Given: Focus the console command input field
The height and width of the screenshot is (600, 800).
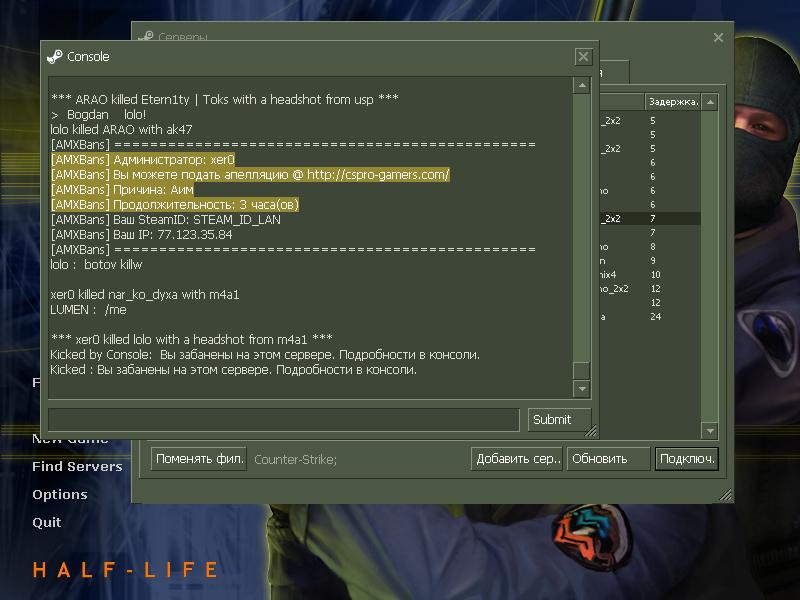Looking at the screenshot, I should [x=284, y=420].
